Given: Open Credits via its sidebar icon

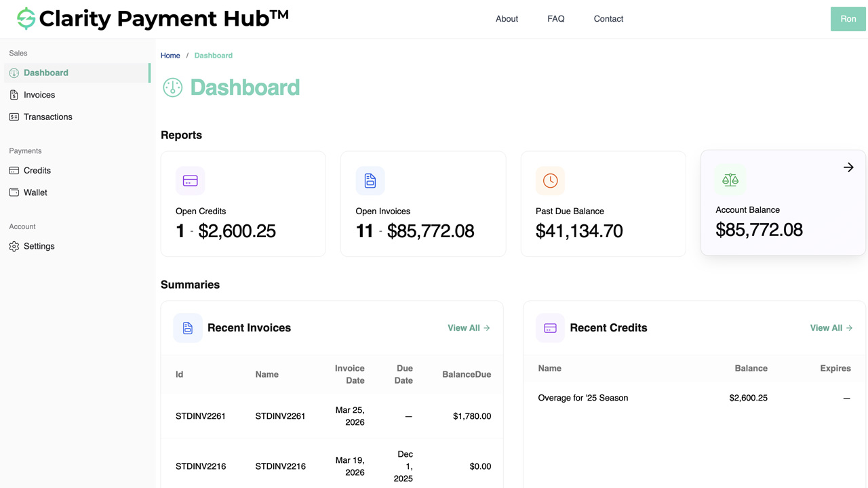Looking at the screenshot, I should coord(13,170).
